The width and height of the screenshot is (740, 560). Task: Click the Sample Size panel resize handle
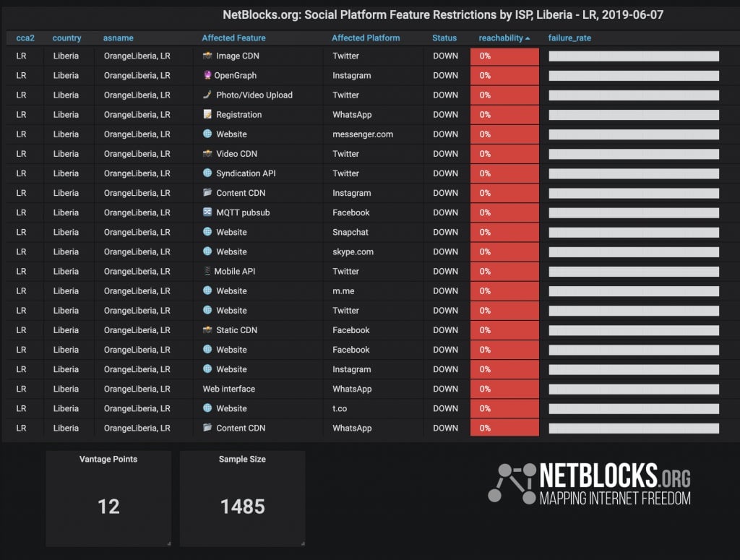pos(302,543)
